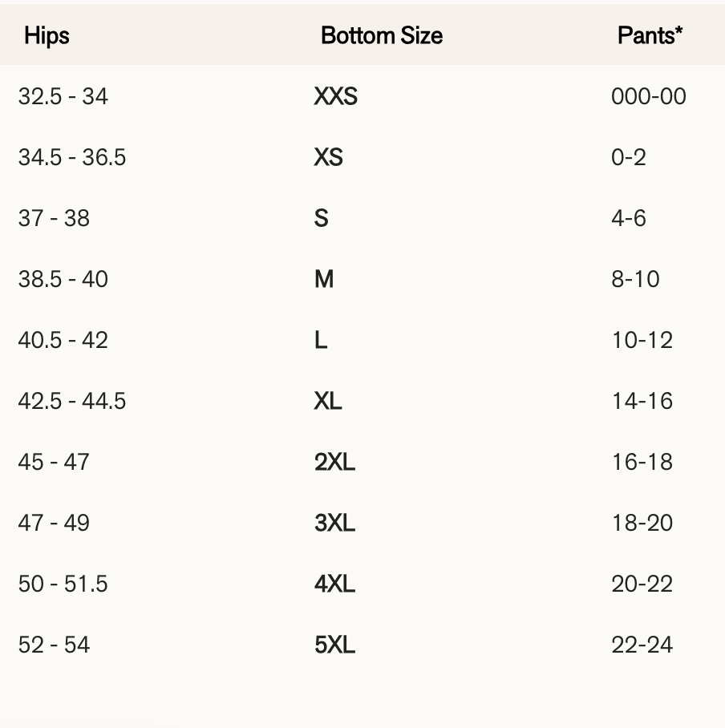Click the M bottom size label
The height and width of the screenshot is (728, 725).
[x=324, y=279]
